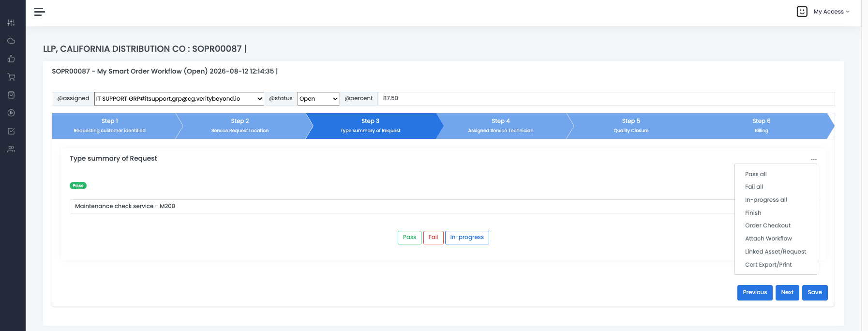This screenshot has height=331, width=868.
Task: Open the @status Open dropdown
Action: click(318, 99)
